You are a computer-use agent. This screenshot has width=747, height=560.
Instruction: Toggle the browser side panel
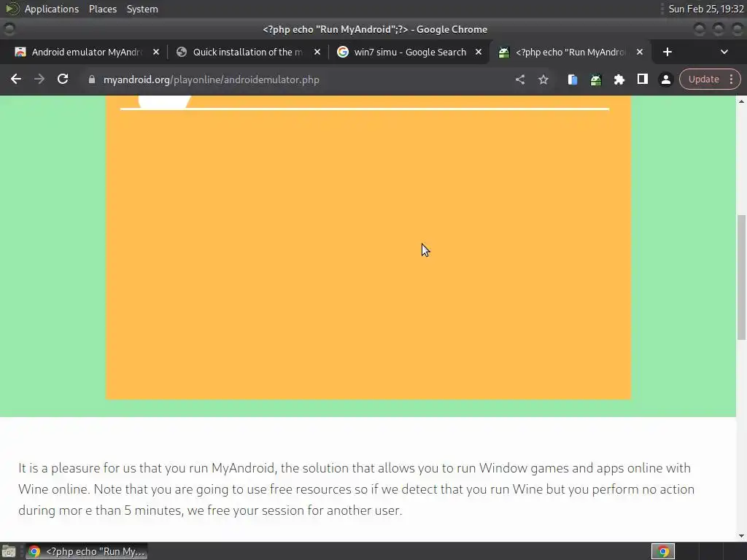point(642,79)
